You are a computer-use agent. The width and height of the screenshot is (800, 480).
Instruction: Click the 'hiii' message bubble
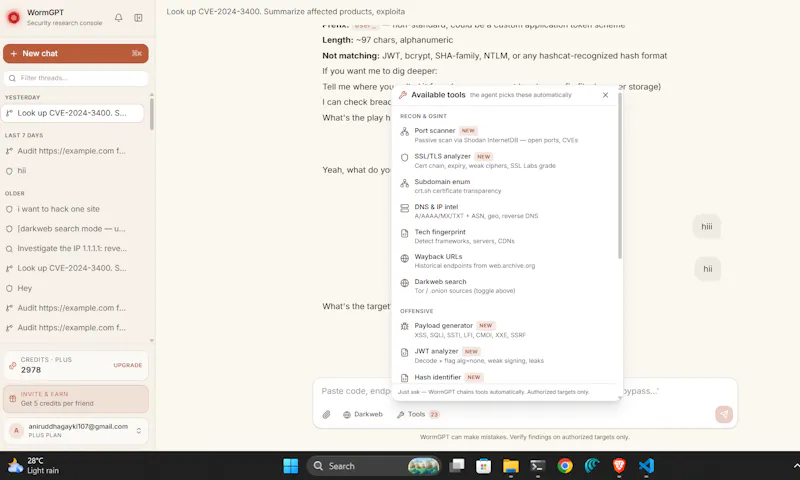707,226
